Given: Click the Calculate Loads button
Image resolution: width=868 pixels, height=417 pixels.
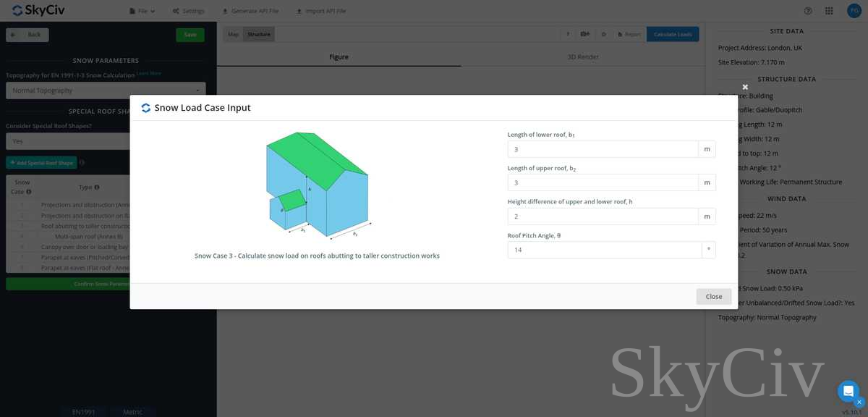Looking at the screenshot, I should click(673, 34).
